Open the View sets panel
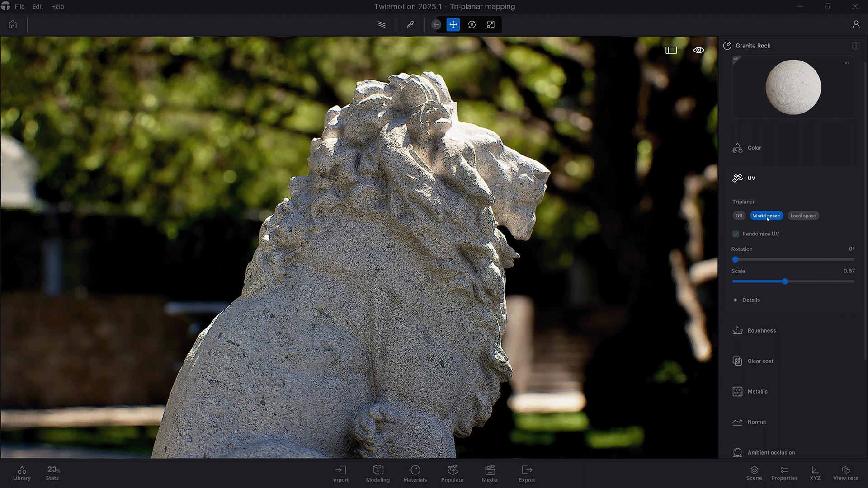Viewport: 868px width, 488px height. coord(845,473)
